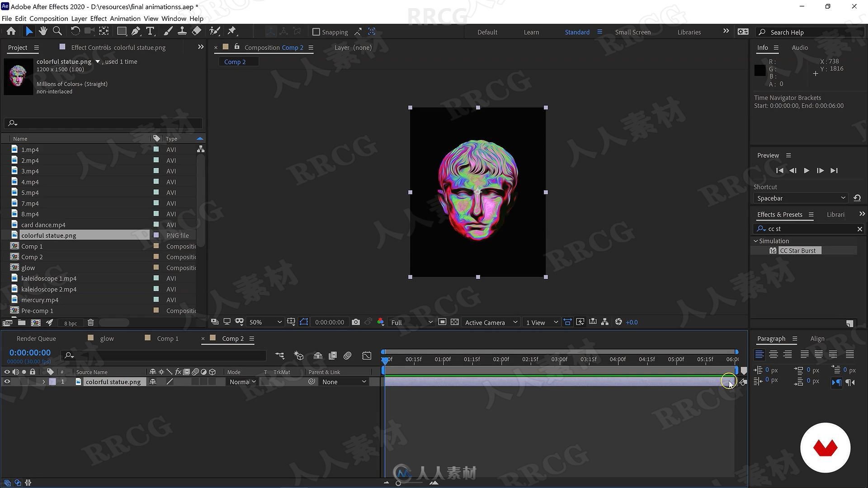
Task: Select the Brush tool
Action: tap(168, 31)
